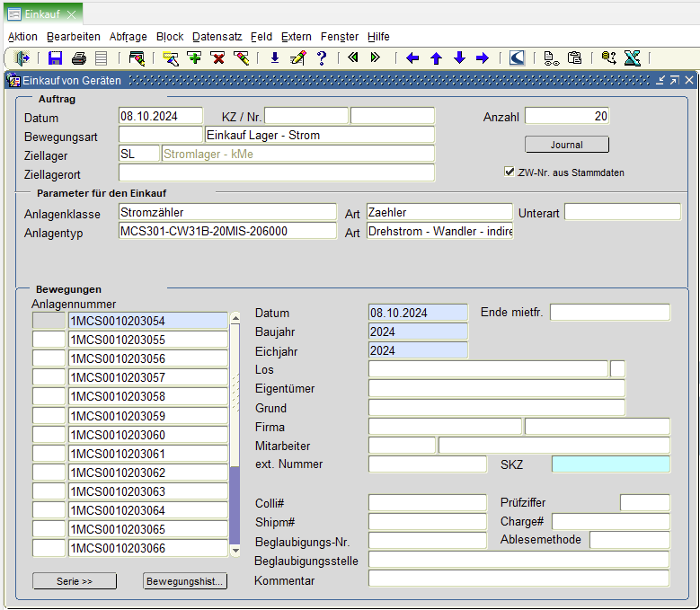The width and height of the screenshot is (700, 610).
Task: Open help with the question mark icon
Action: [321, 58]
